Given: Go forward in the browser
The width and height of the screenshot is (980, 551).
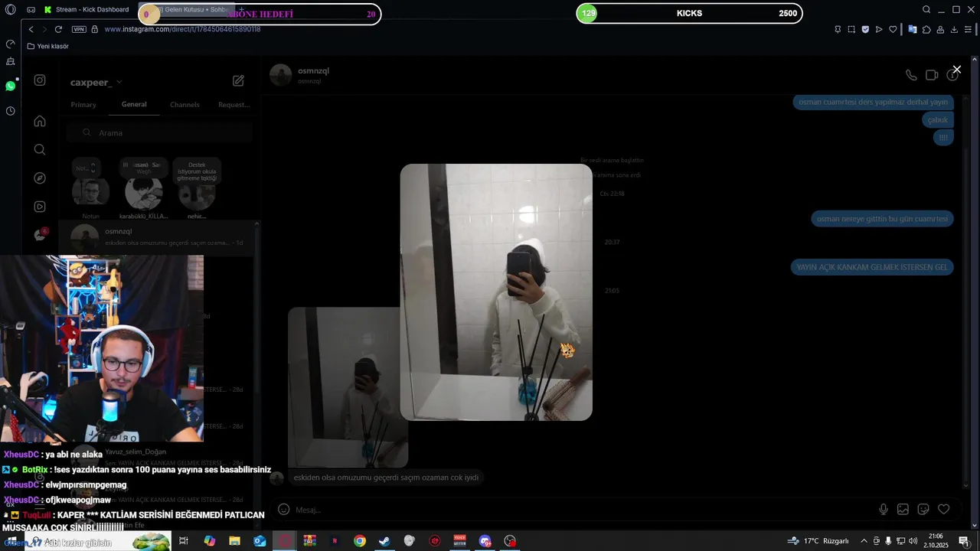Looking at the screenshot, I should pos(44,29).
